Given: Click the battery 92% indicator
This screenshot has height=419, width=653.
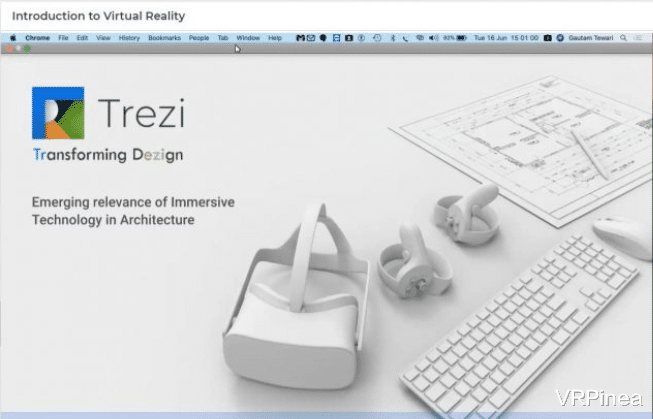Looking at the screenshot, I should [x=455, y=38].
